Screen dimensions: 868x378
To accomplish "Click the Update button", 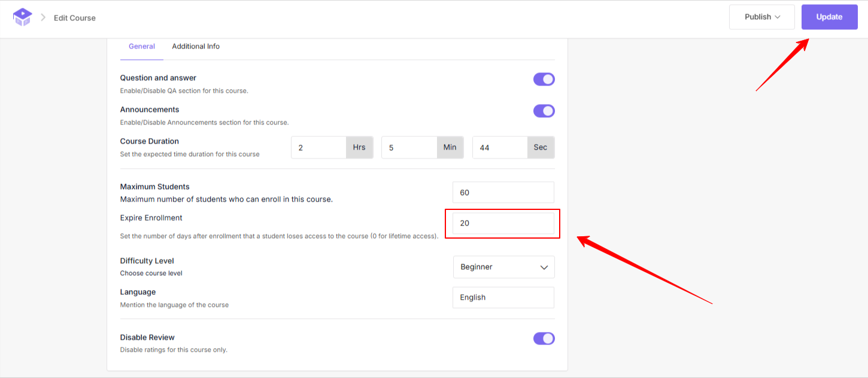I will 830,17.
